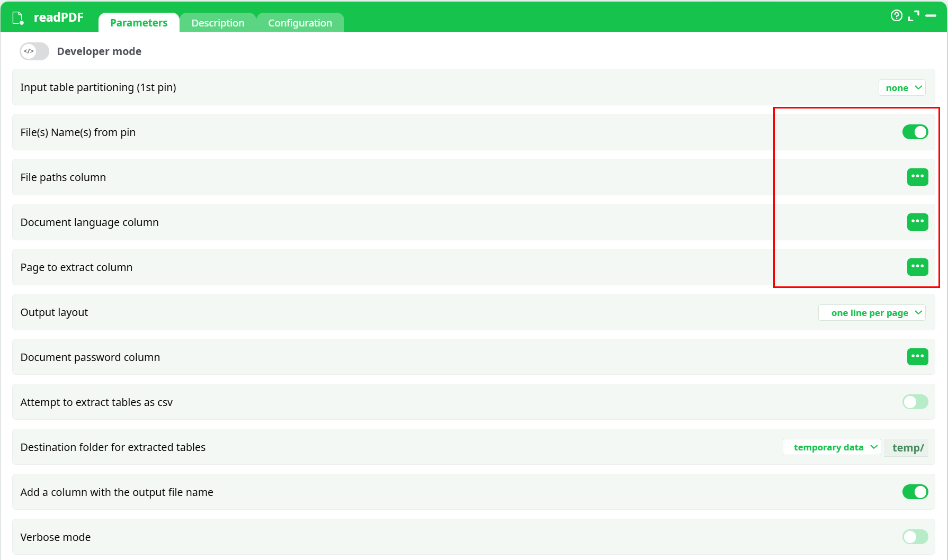The width and height of the screenshot is (948, 560).
Task: Click the temp/ destination path field
Action: [x=907, y=448]
